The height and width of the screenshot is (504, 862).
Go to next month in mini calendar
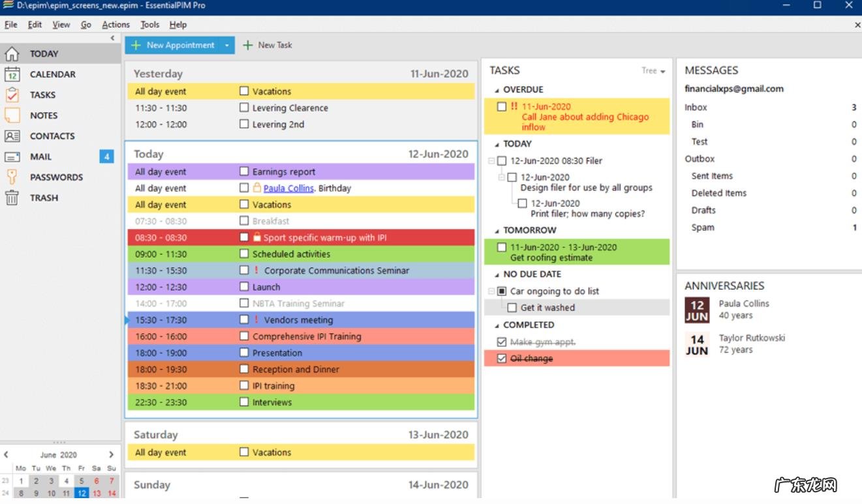112,454
